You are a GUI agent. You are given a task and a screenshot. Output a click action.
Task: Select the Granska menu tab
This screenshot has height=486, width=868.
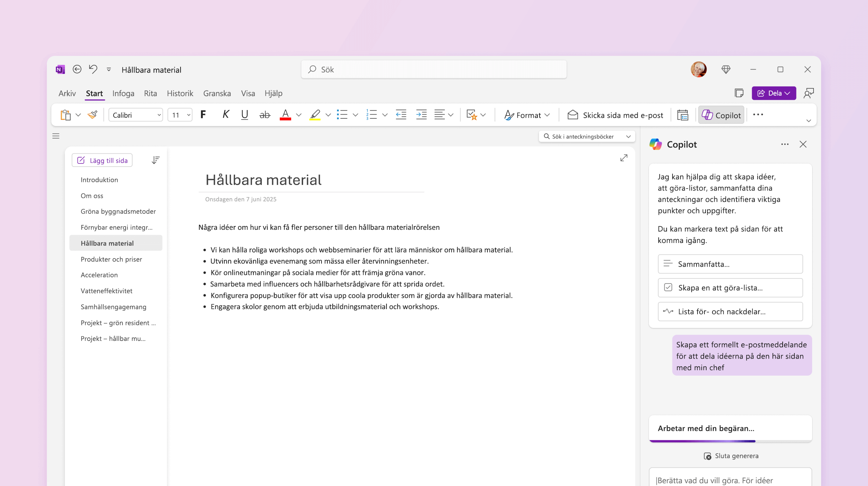(x=217, y=93)
